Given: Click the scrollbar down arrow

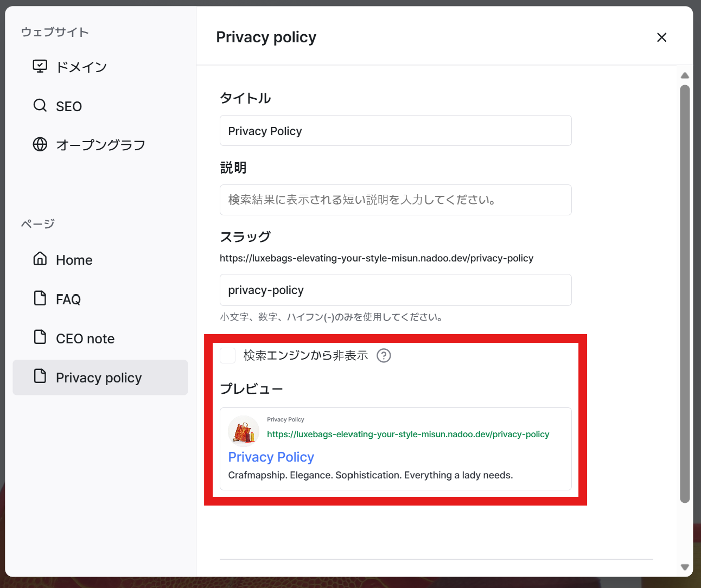Looking at the screenshot, I should (685, 567).
